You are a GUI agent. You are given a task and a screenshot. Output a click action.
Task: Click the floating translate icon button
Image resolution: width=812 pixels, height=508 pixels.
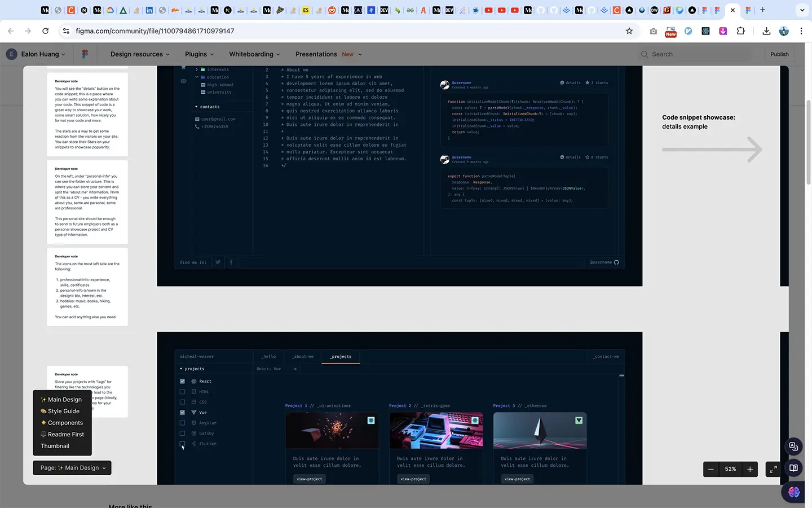point(793,446)
